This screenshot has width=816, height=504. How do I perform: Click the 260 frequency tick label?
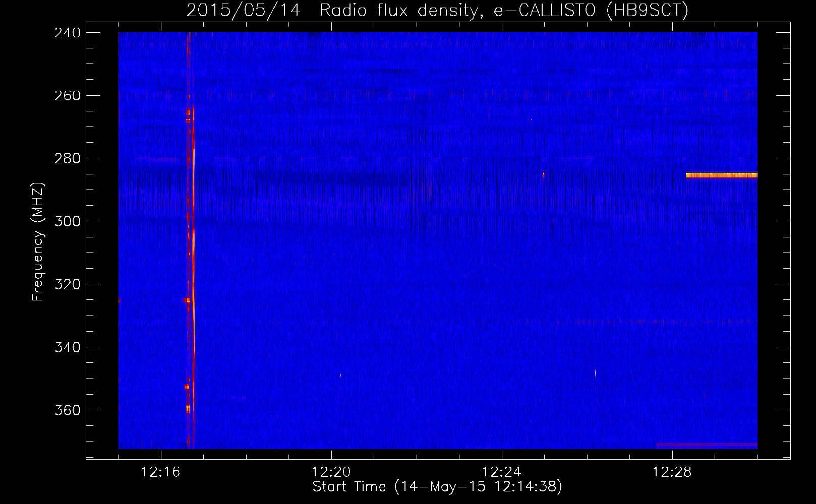pos(67,96)
